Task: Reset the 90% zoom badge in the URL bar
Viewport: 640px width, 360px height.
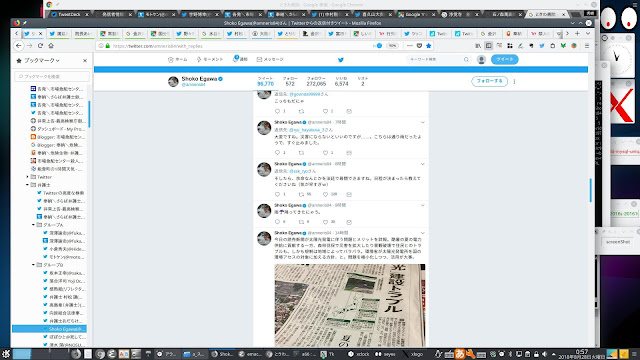Action: [392, 46]
